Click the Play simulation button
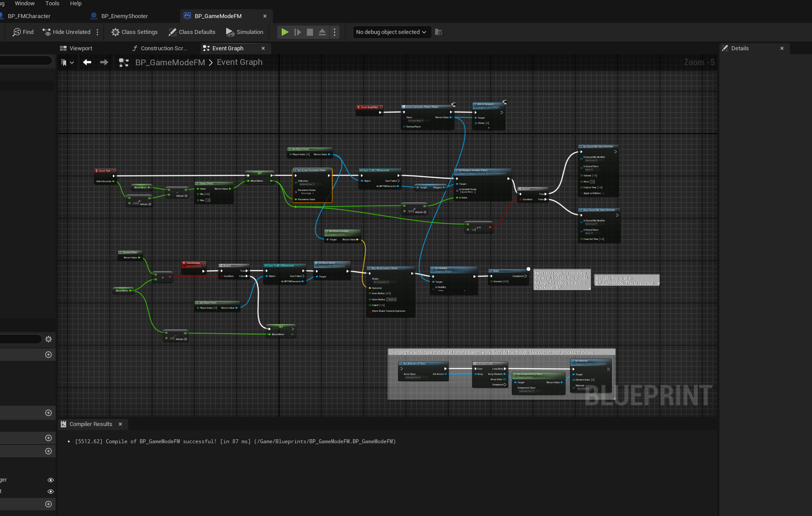812x516 pixels. 285,32
